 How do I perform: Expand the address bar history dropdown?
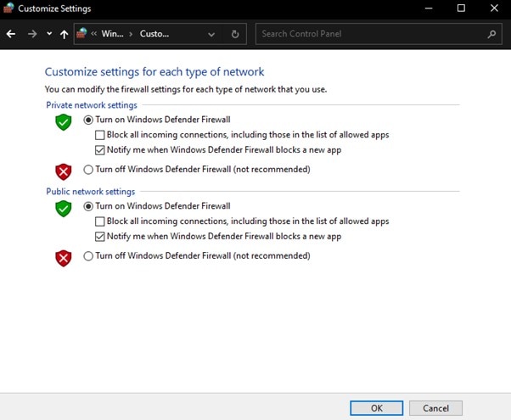211,35
